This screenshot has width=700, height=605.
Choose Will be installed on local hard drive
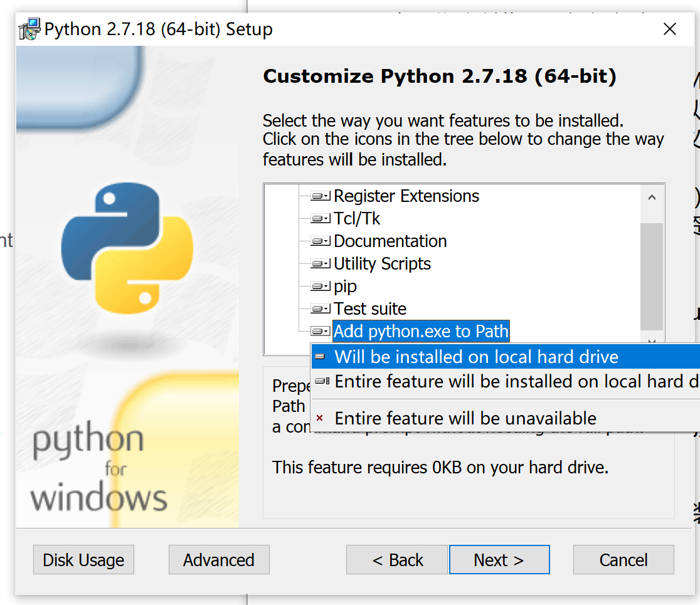(x=506, y=357)
